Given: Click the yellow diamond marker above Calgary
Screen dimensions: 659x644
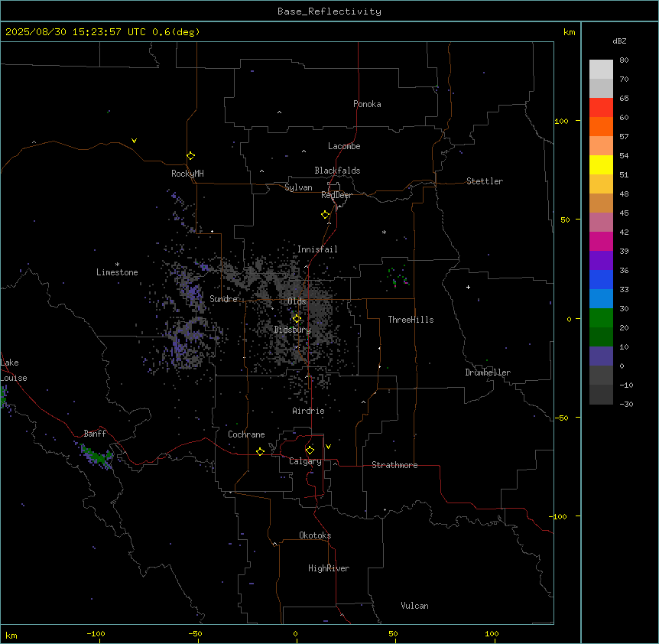Looking at the screenshot, I should click(x=310, y=450).
